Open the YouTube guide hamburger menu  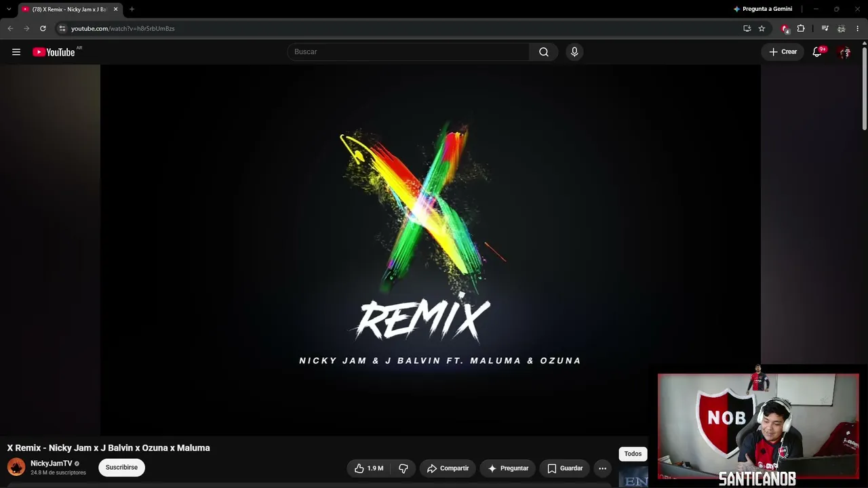(x=16, y=52)
